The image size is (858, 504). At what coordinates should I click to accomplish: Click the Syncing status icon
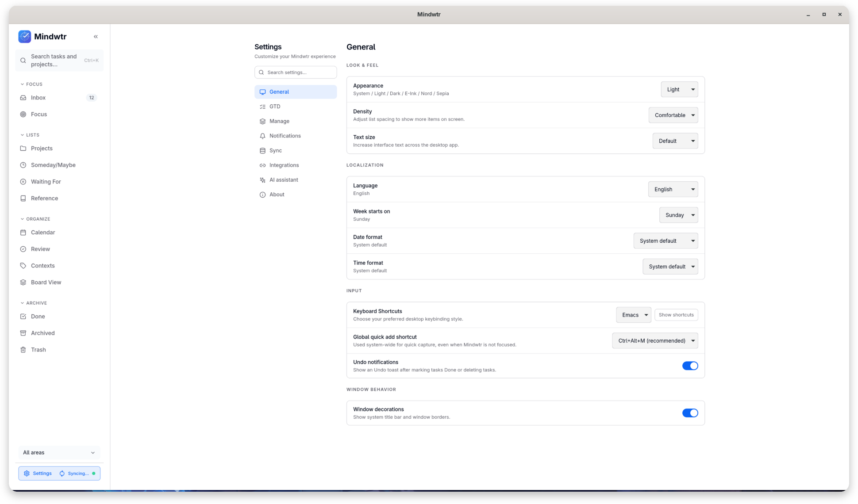click(x=62, y=473)
